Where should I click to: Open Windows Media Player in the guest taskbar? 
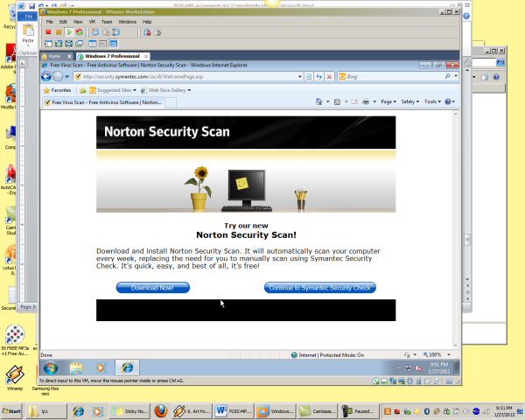point(101,367)
